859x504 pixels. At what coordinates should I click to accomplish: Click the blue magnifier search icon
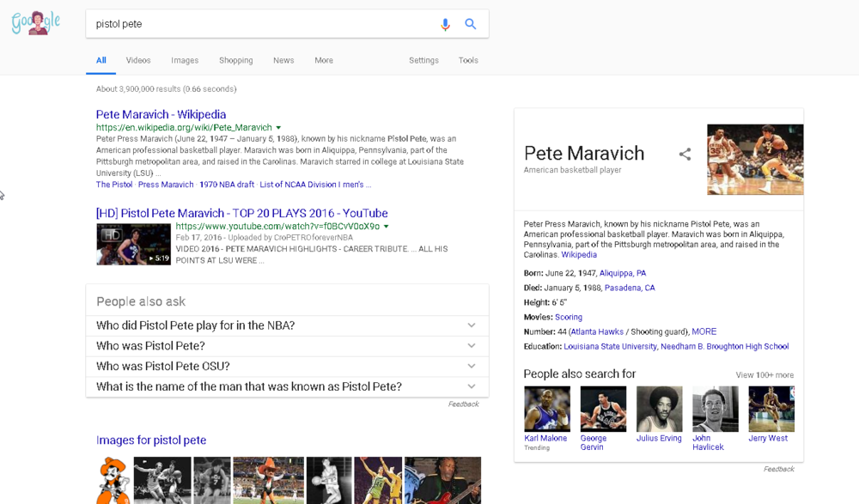click(x=471, y=24)
